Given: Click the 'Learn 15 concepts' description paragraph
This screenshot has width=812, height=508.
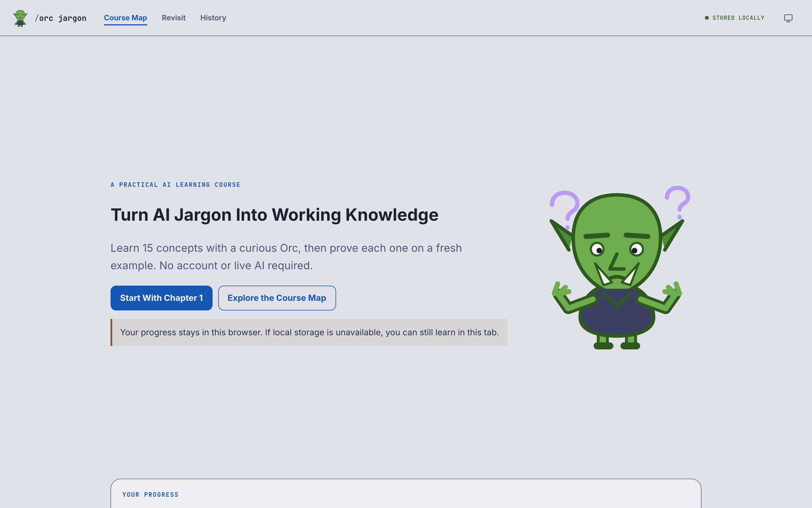Looking at the screenshot, I should (286, 257).
